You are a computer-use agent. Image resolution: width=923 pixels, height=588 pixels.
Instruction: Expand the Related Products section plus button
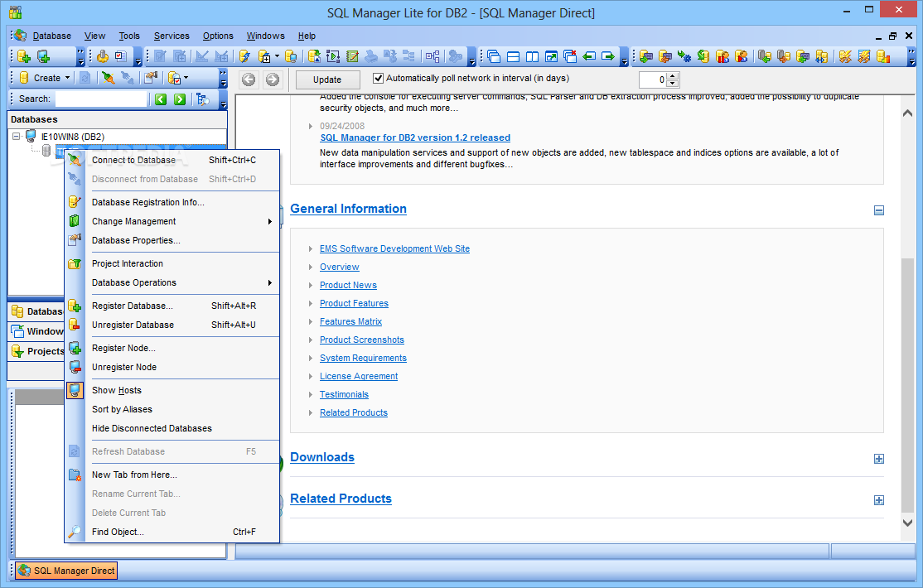tap(879, 500)
